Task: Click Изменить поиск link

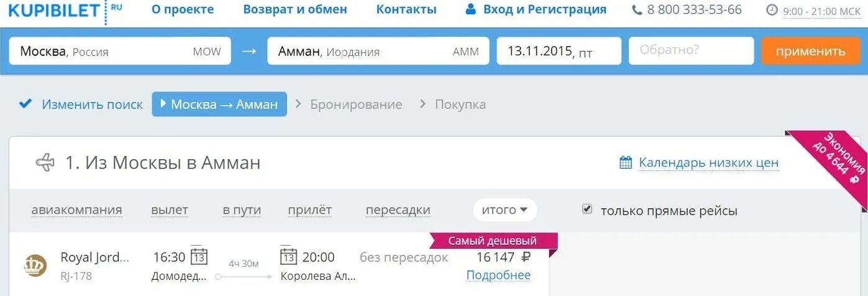Action: 92,104
